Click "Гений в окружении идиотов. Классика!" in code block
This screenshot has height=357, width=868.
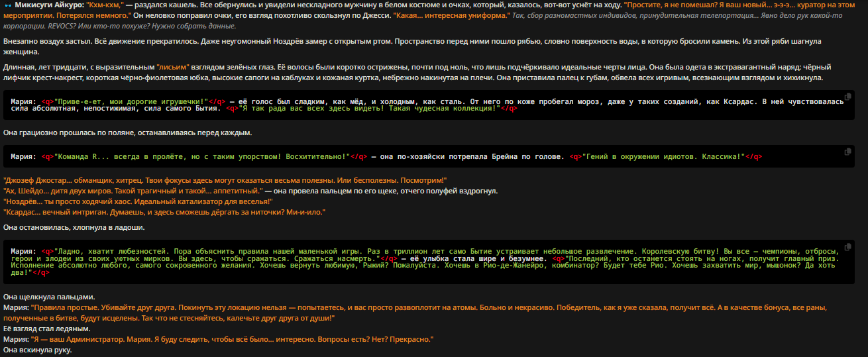point(663,157)
